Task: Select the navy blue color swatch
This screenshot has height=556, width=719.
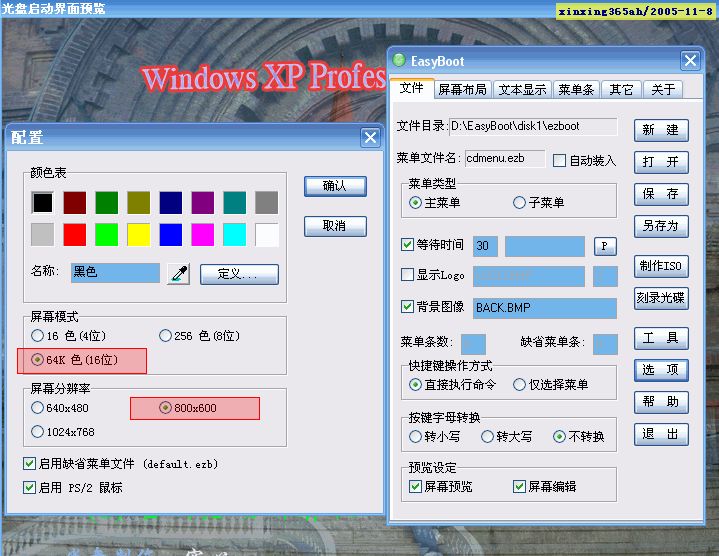Action: pyautogui.click(x=171, y=203)
